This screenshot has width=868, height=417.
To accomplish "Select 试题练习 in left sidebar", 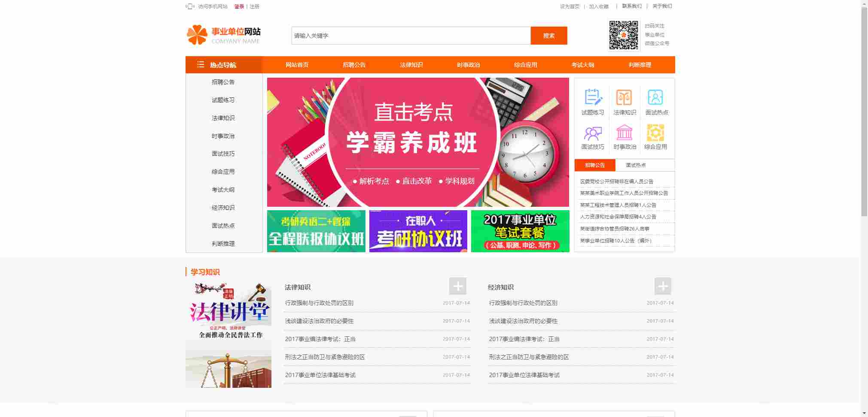I will coord(223,100).
